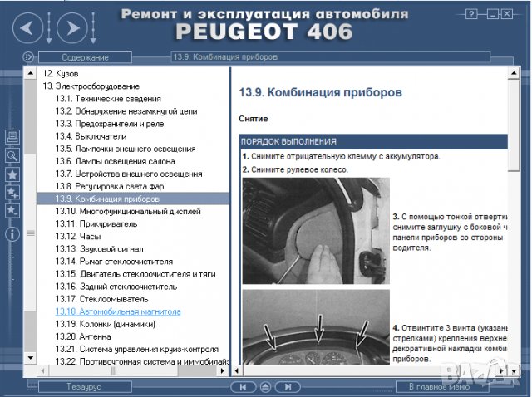Open 13.16. Задний стеклоочиститель
Viewport: 532px width, 397px height.
(x=116, y=287)
